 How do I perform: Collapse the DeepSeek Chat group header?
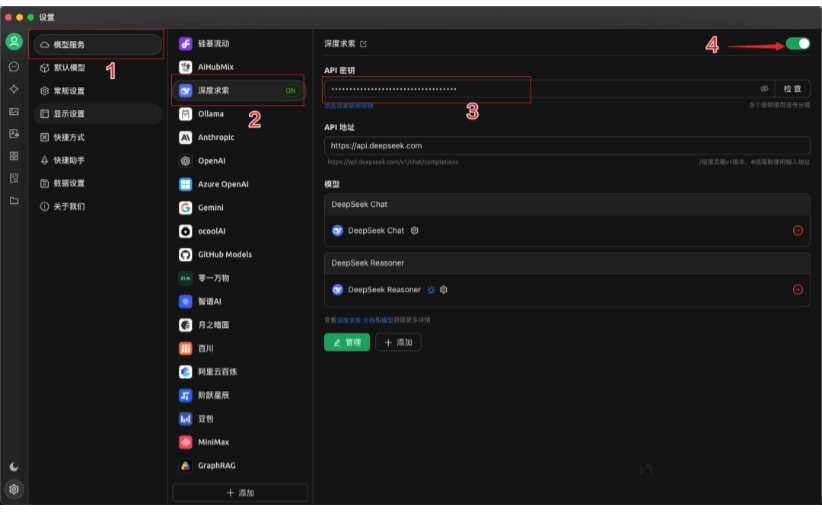[x=567, y=204]
